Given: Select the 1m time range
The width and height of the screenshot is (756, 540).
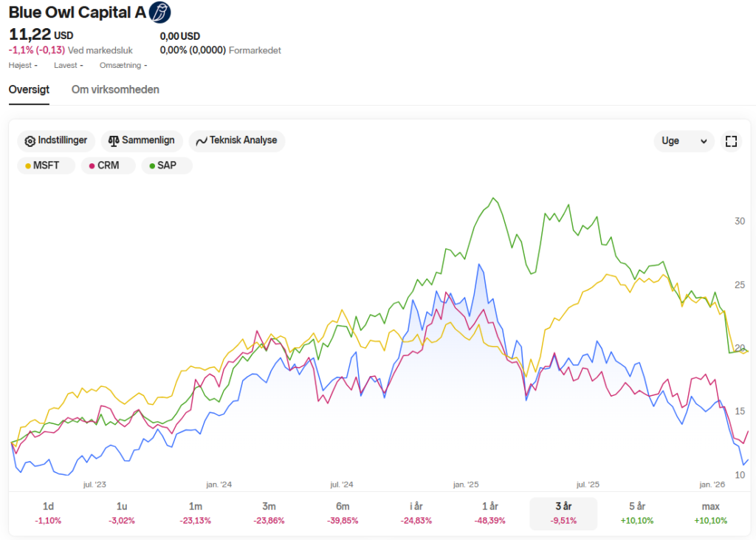Looking at the screenshot, I should pyautogui.click(x=195, y=513).
